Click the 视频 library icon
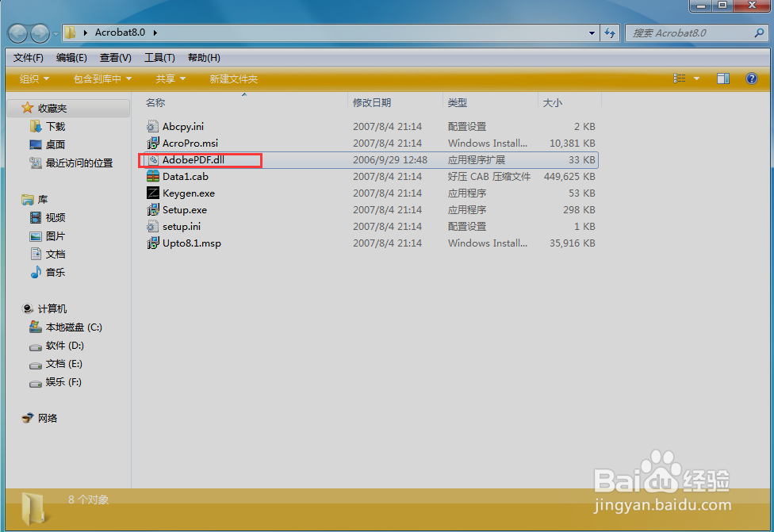The width and height of the screenshot is (774, 532). pyautogui.click(x=36, y=217)
